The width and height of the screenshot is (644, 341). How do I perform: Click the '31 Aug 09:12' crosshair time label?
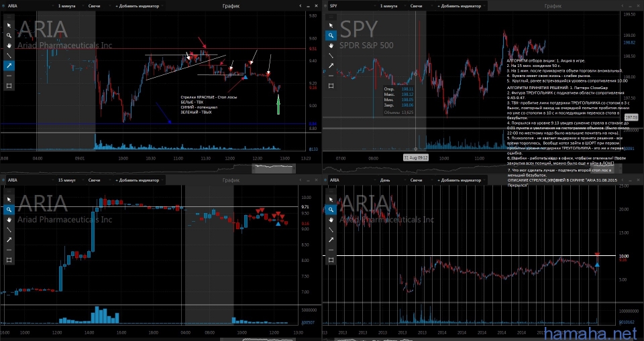416,157
